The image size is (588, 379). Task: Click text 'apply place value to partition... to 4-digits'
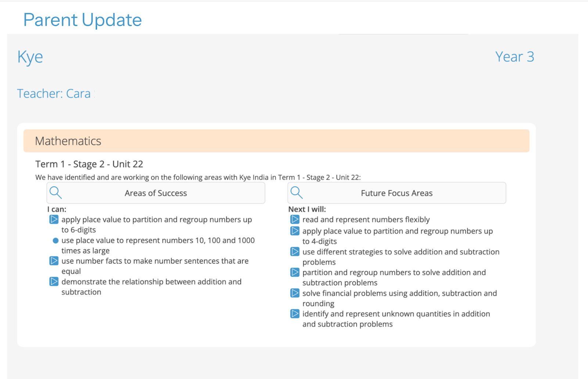[x=398, y=236]
